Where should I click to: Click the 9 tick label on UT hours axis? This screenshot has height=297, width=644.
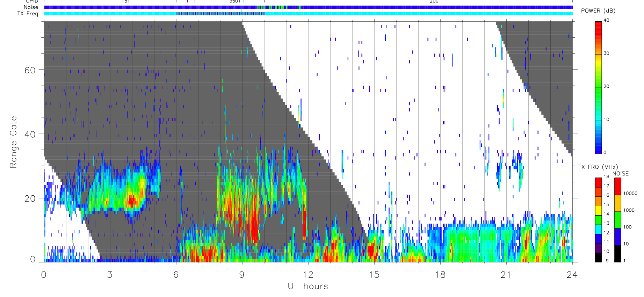click(242, 275)
